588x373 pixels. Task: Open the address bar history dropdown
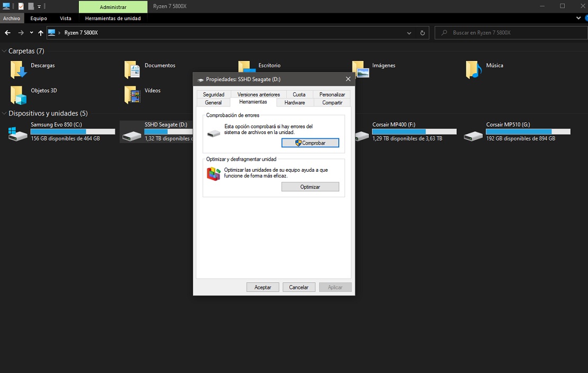(409, 33)
